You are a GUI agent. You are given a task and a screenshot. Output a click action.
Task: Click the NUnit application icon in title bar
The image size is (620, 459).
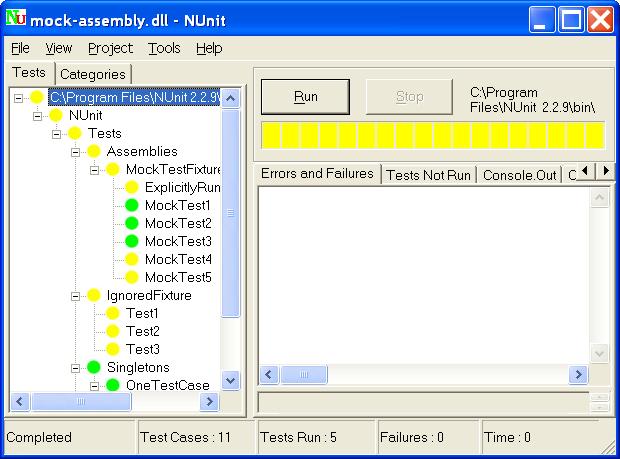tap(16, 18)
